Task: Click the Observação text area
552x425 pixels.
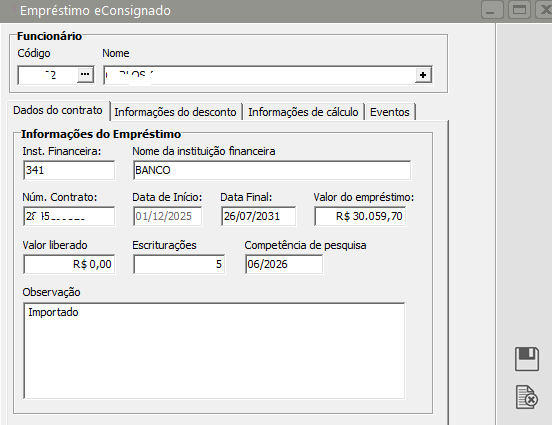Action: click(214, 351)
